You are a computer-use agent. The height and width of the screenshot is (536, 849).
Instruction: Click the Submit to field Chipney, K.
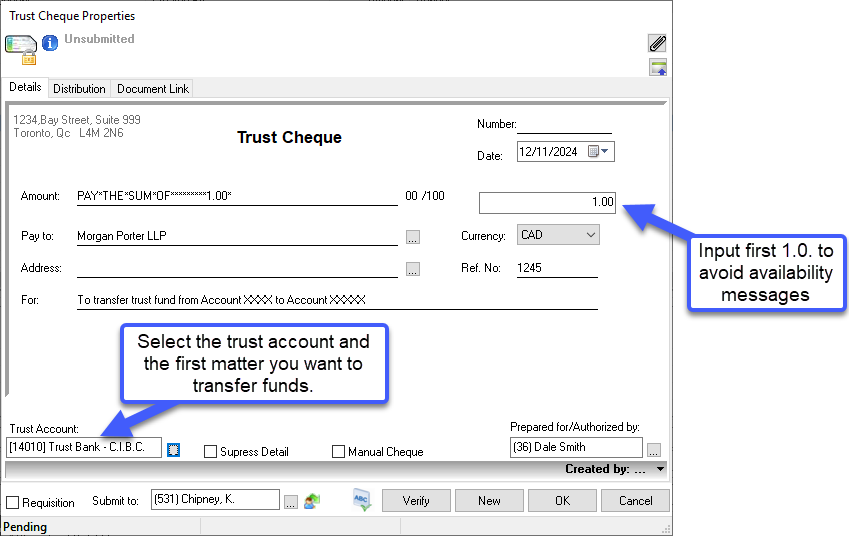[x=215, y=499]
